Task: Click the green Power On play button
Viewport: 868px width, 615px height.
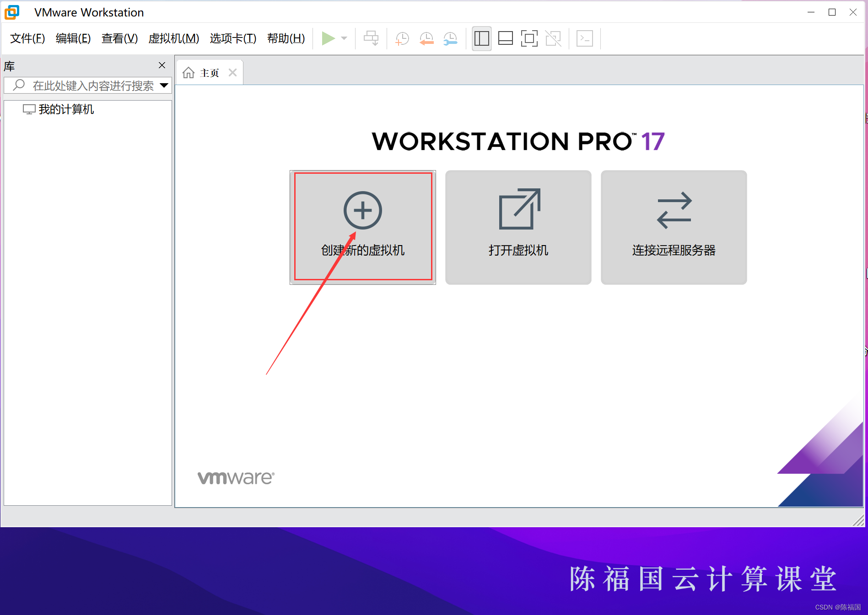Action: (328, 38)
